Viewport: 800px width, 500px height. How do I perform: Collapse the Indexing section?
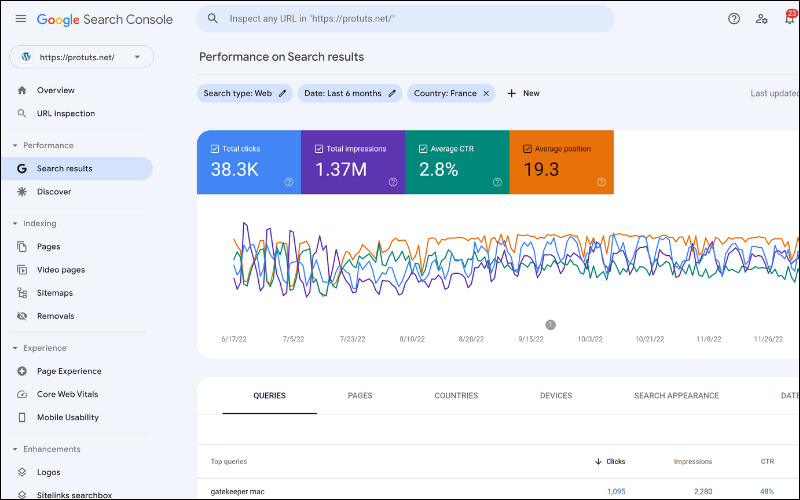15,223
